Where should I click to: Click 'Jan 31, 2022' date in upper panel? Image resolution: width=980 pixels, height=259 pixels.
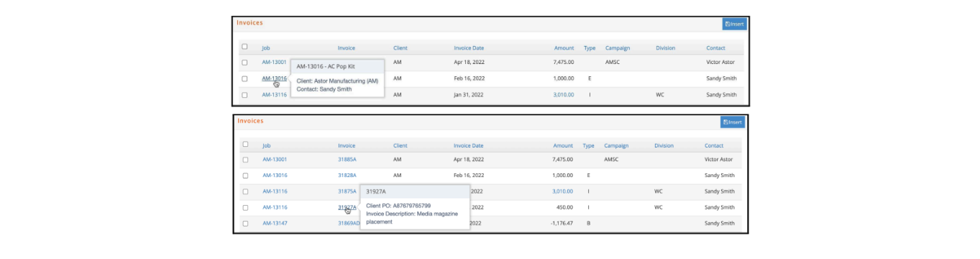[469, 94]
